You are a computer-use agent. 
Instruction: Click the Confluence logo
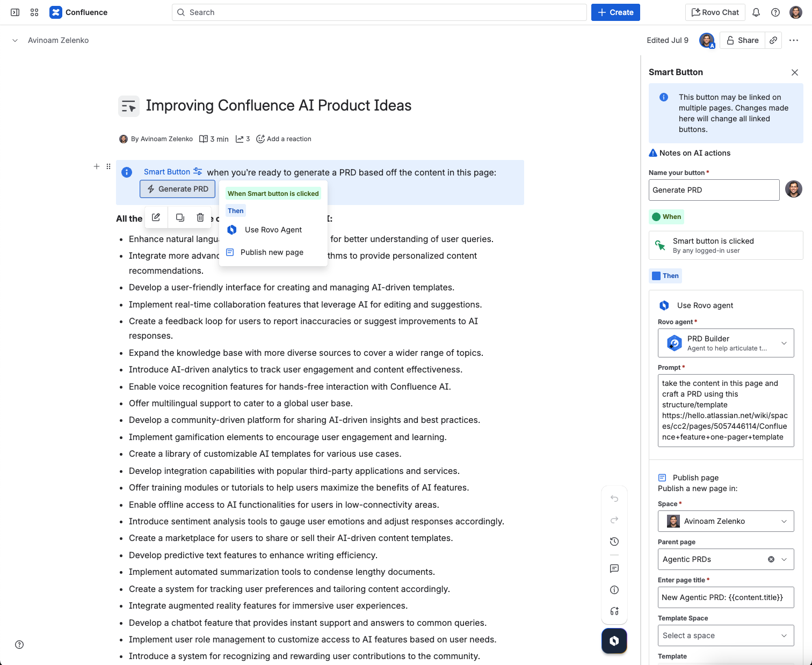78,12
